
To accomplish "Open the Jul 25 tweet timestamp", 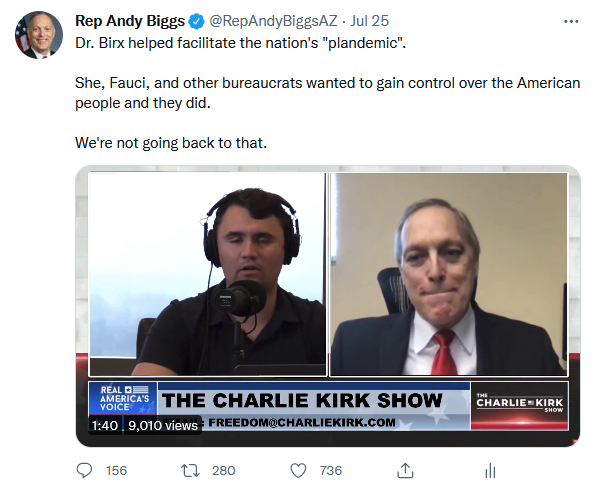I will tap(369, 21).
